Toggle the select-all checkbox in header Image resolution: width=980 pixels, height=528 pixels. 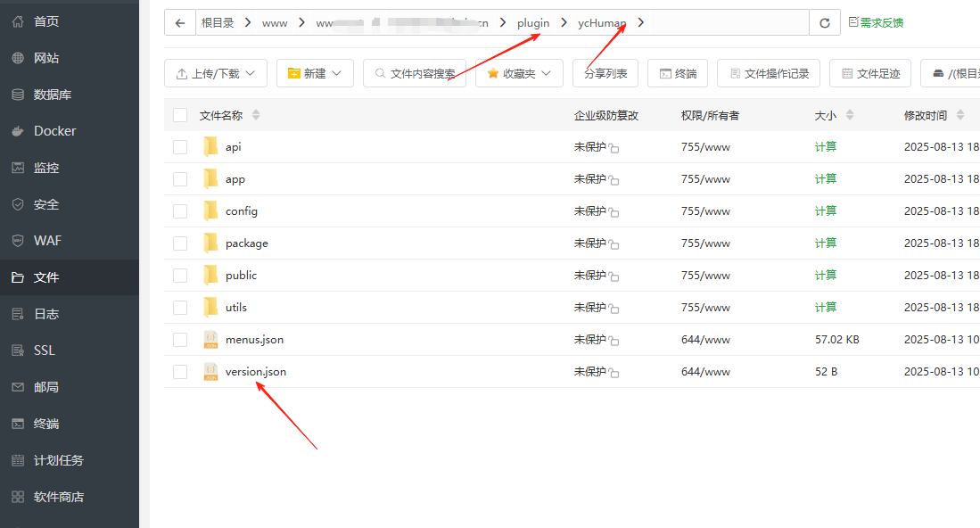pos(180,115)
